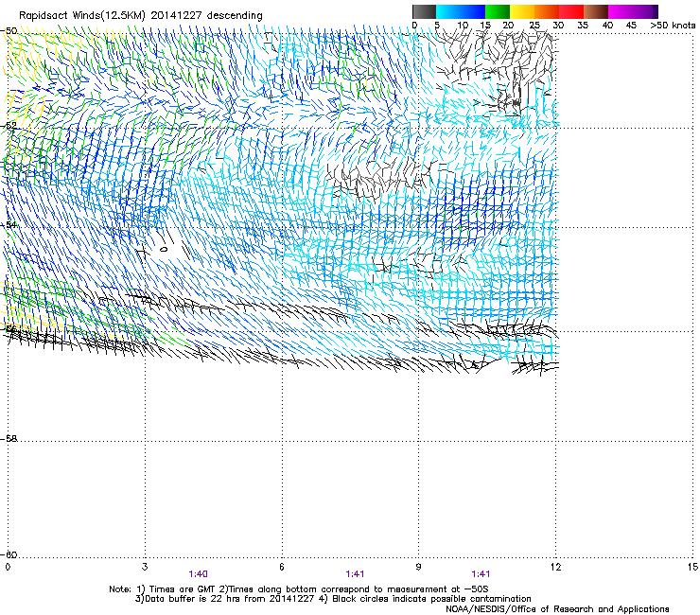Click the '>50 knots' legend label
Image resolution: width=700 pixels, height=615 pixels.
tap(673, 26)
